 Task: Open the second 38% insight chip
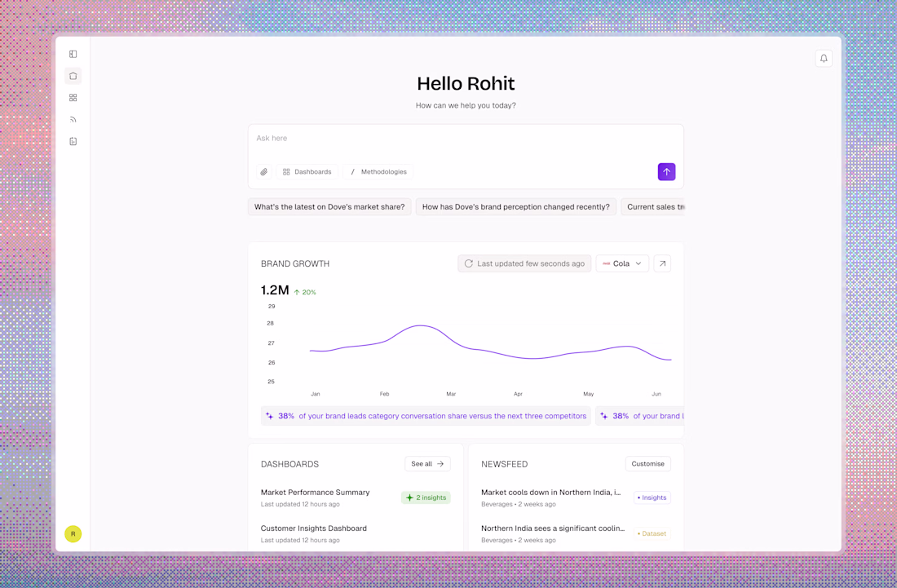coord(639,416)
